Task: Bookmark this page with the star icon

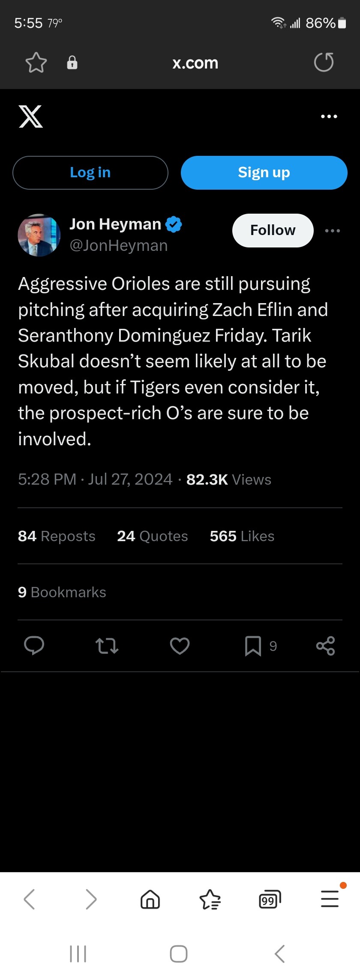Action: pos(36,63)
